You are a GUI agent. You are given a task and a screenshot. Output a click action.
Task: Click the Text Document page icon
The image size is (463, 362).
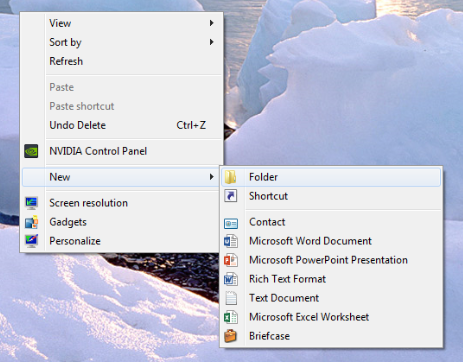pos(231,298)
